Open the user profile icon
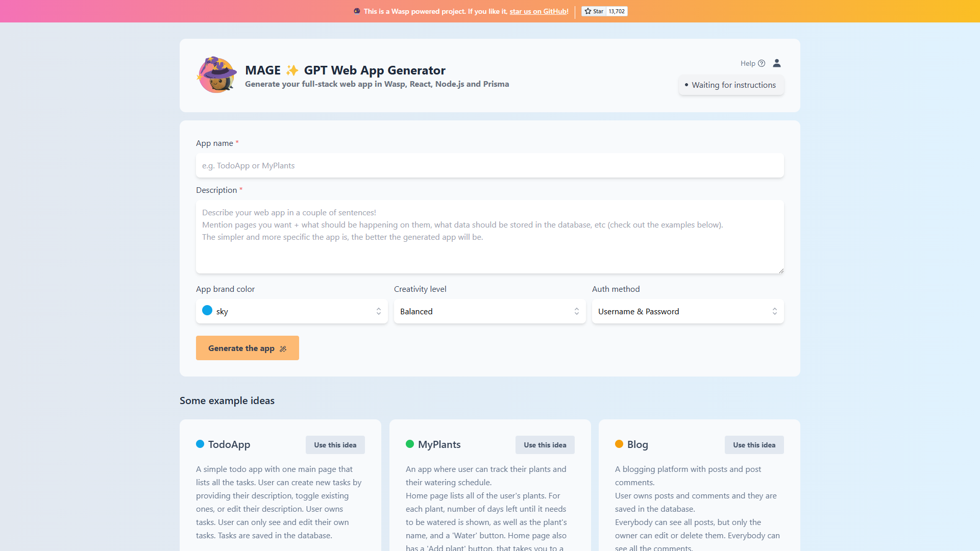Screen dimensions: 980x551 tap(777, 63)
